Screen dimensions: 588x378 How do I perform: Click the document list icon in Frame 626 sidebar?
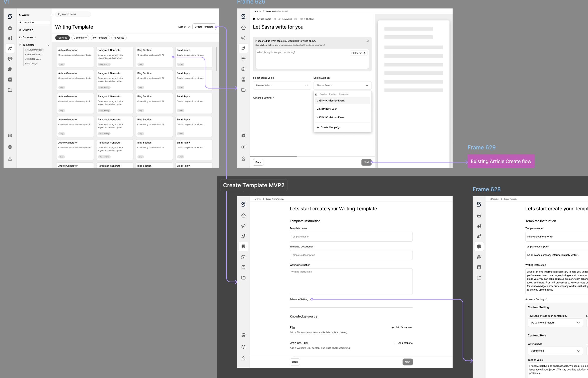243,79
